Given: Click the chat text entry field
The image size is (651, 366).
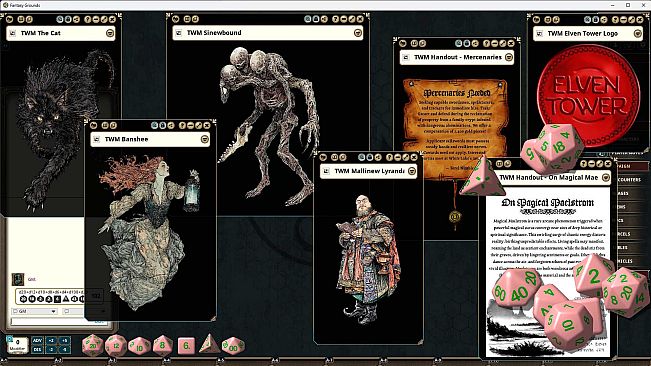Looking at the screenshot, I should (x=59, y=321).
